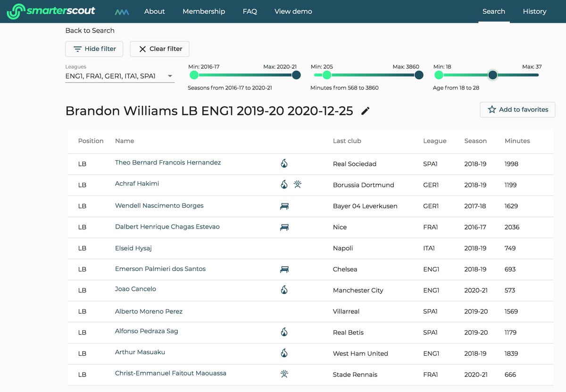Viewport: 566px width, 392px height.
Task: Open Joao Cancelo player link
Action: pos(135,289)
